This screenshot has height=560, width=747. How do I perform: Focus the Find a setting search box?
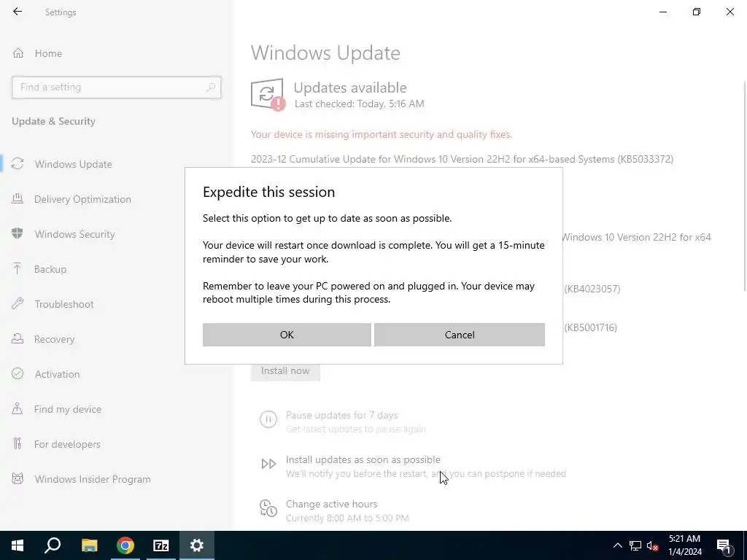click(116, 87)
